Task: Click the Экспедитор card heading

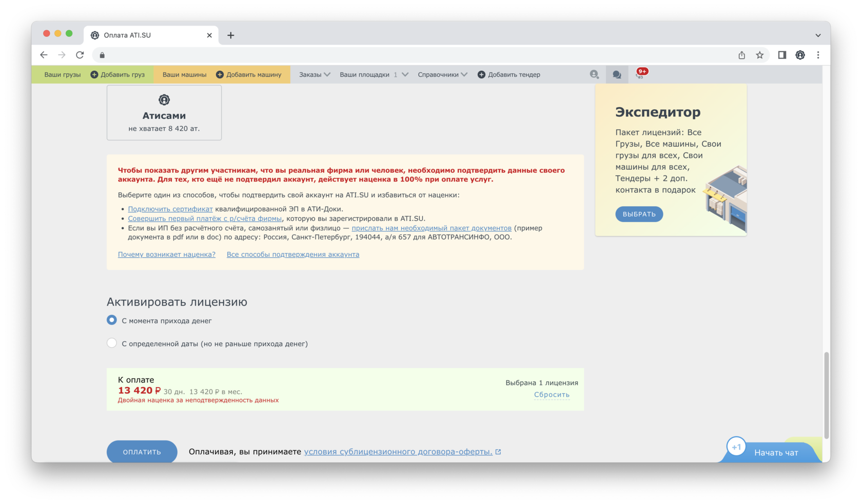Action: [658, 112]
